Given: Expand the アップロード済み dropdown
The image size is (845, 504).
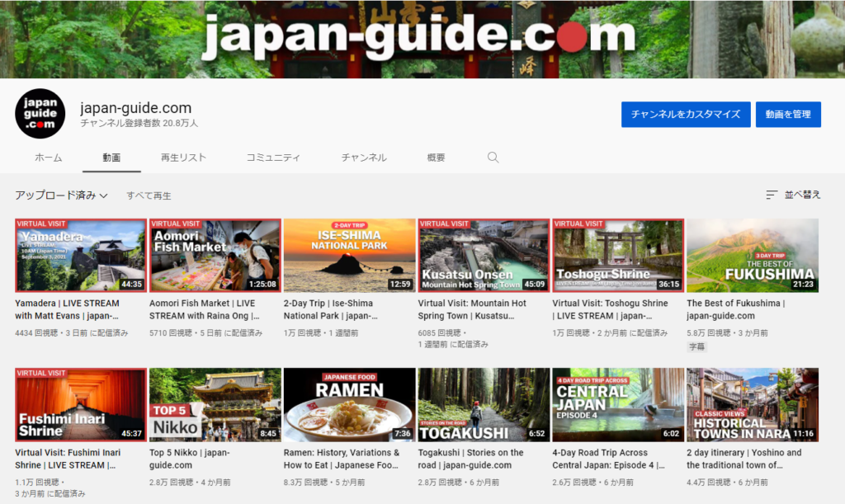Looking at the screenshot, I should pos(61,195).
